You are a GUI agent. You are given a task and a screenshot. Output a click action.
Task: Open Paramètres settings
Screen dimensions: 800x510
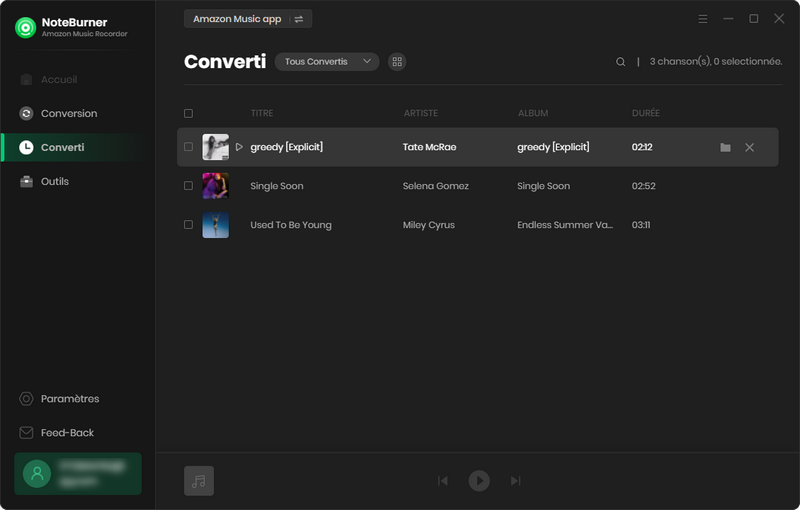tap(59, 398)
